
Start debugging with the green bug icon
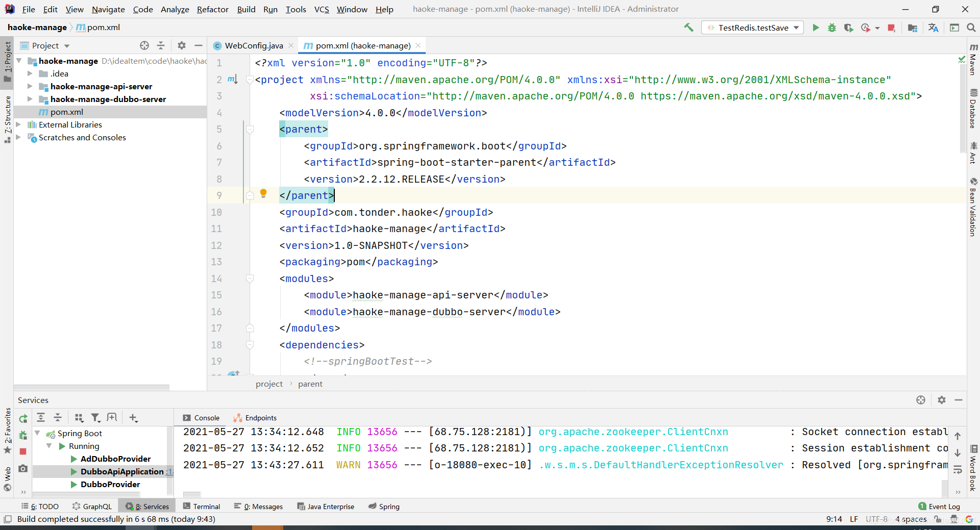pyautogui.click(x=832, y=28)
